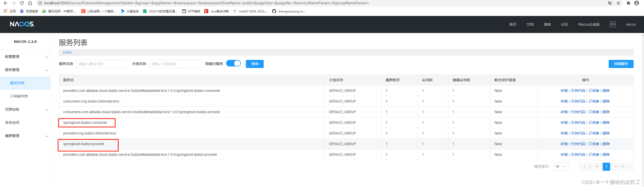Open 订阅者列表 in the sidebar
644x187 pixels.
point(25,96)
